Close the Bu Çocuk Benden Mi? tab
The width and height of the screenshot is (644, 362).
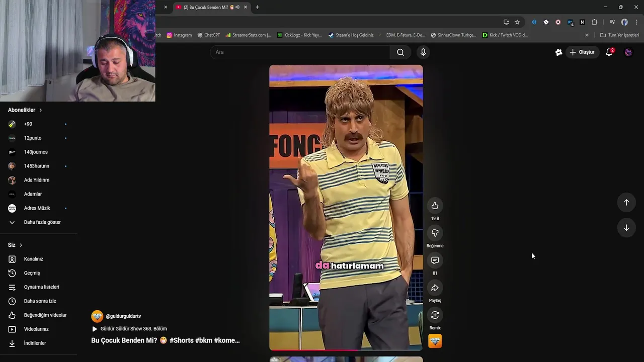pos(246,8)
